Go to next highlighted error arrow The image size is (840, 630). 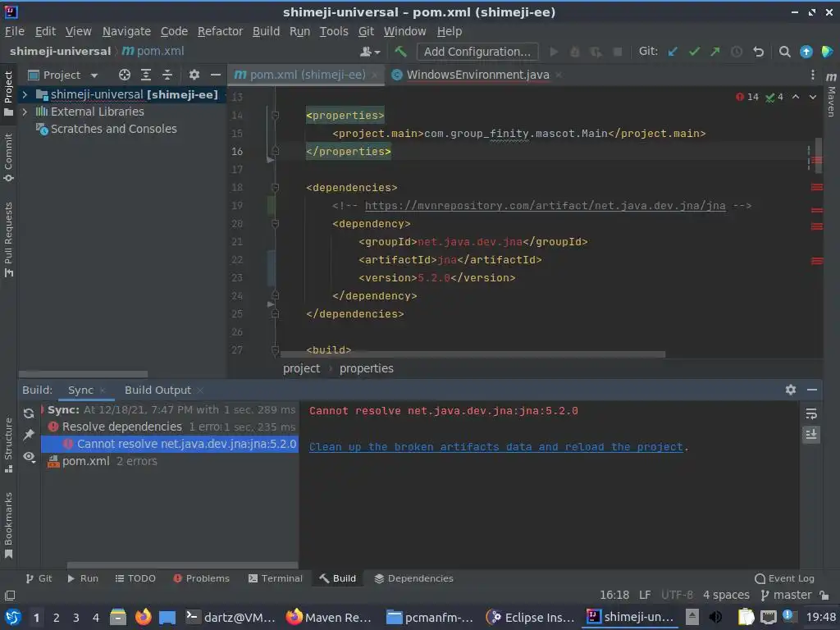(813, 97)
